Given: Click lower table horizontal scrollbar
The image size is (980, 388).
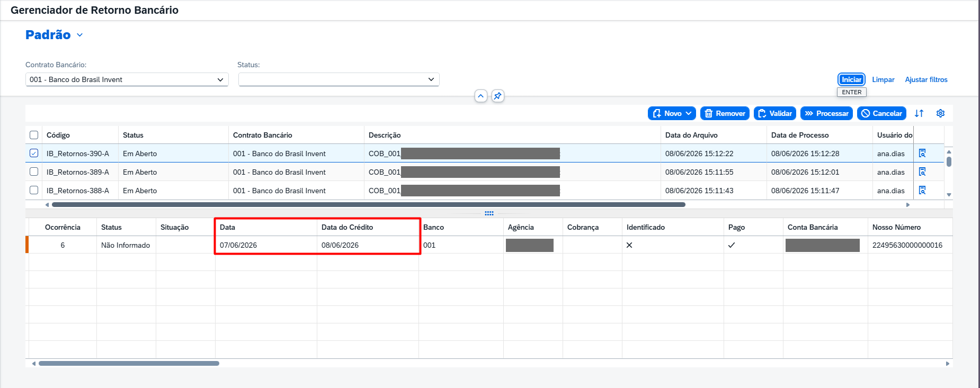Looking at the screenshot, I should (x=129, y=363).
